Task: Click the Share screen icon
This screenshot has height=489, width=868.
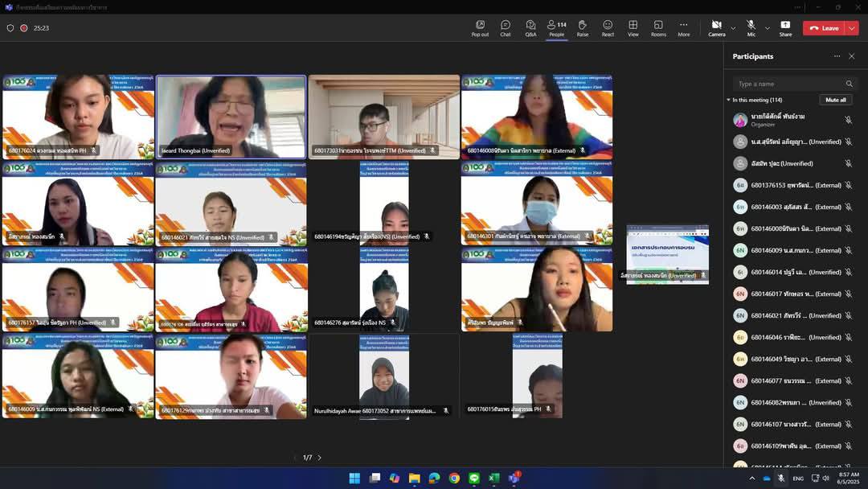Action: click(x=785, y=27)
